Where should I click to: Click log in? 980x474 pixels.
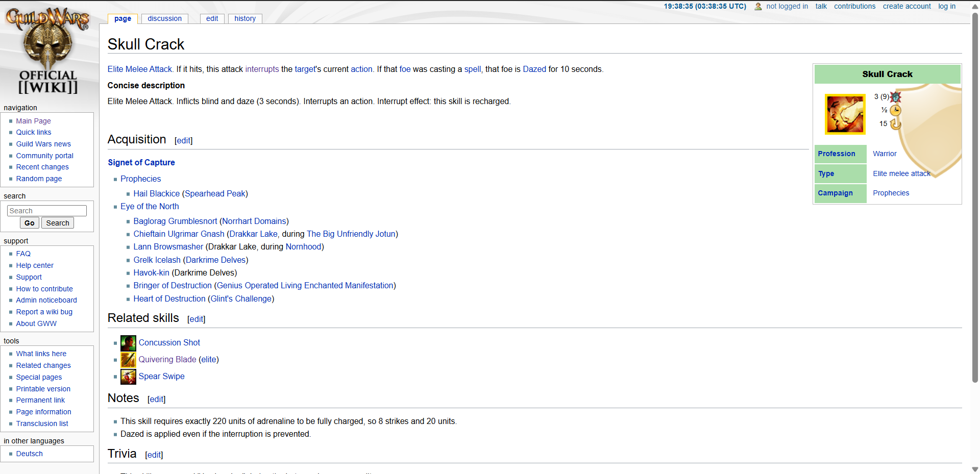(947, 6)
